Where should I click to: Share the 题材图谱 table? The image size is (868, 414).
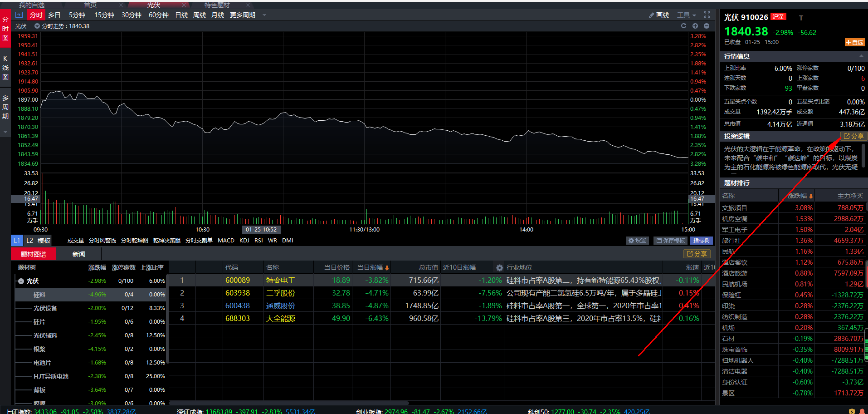697,254
